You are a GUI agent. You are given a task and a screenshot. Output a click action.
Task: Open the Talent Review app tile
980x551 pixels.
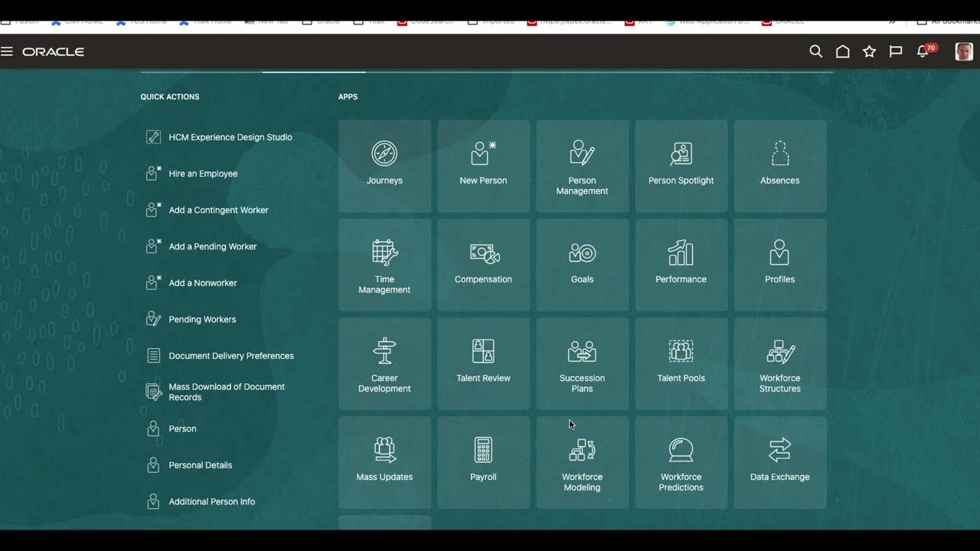click(x=483, y=364)
